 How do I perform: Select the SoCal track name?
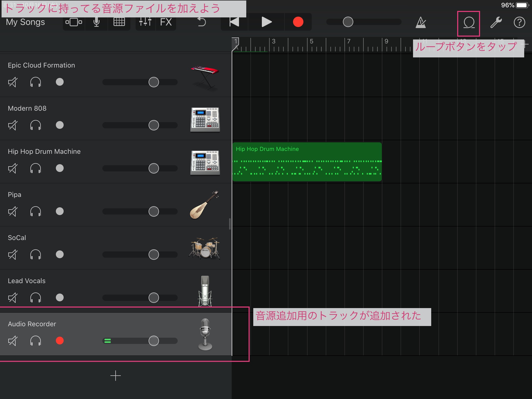pos(17,238)
